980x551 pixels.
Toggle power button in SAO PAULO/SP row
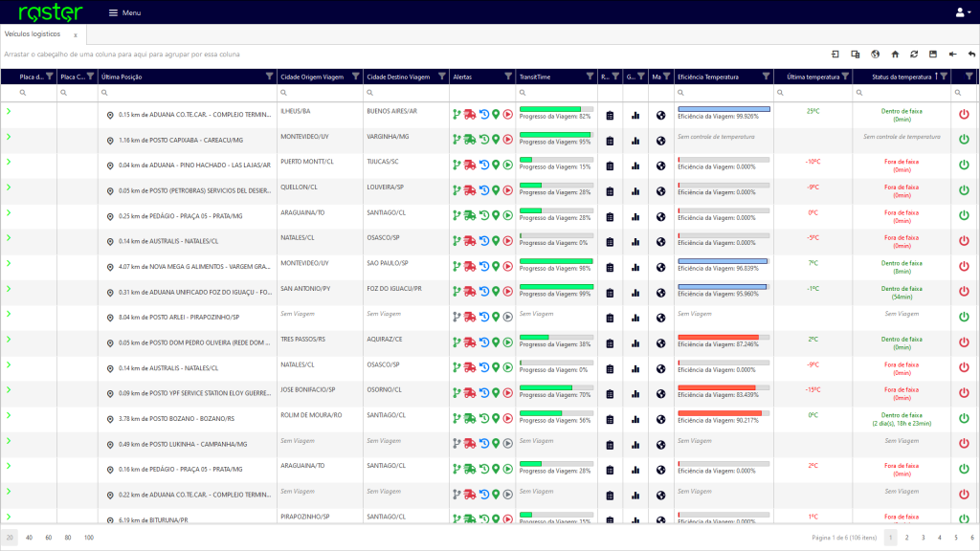[964, 266]
